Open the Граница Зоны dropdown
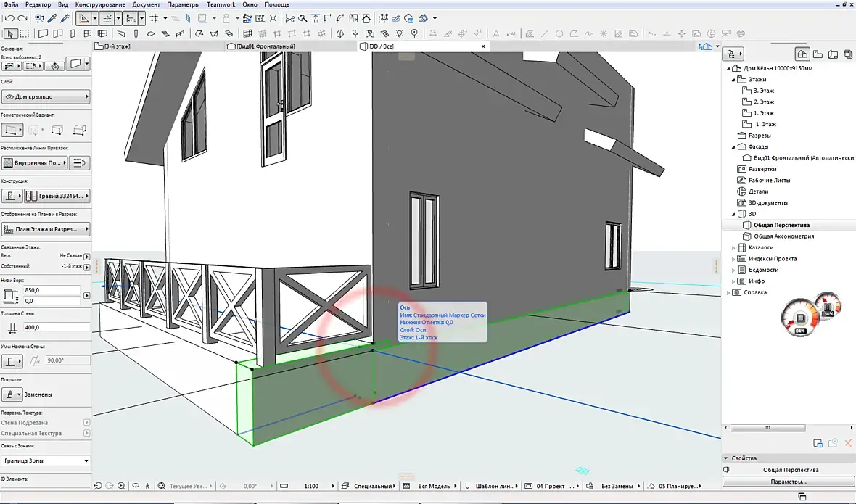856x504 pixels. pos(46,460)
